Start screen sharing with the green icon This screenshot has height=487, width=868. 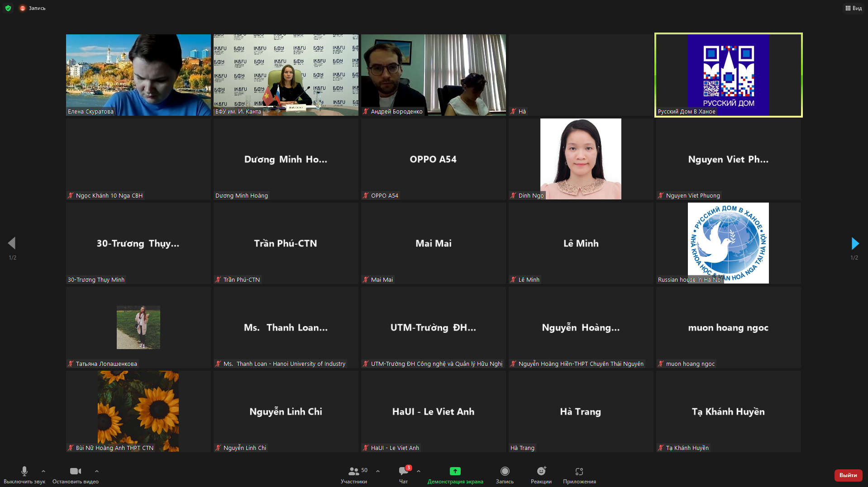(455, 475)
